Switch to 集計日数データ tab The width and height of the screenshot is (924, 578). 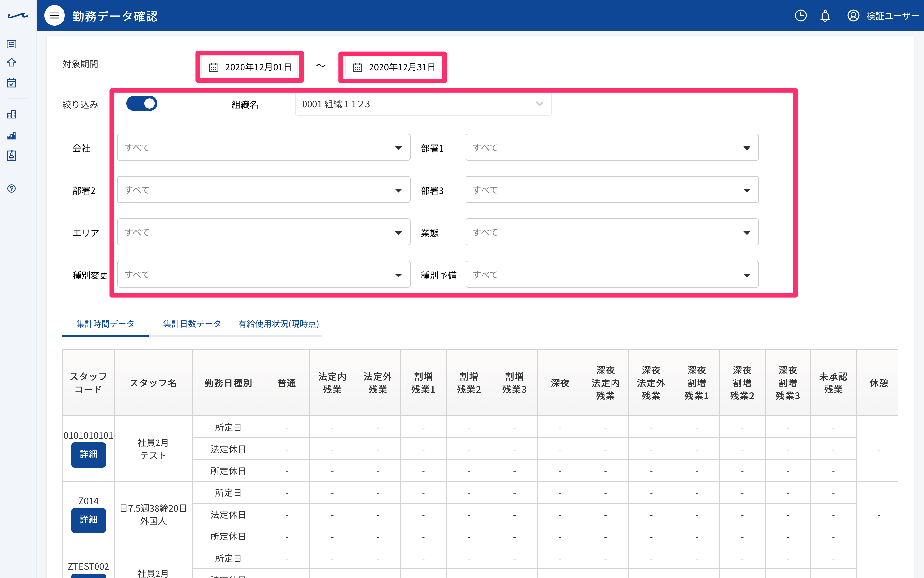[192, 324]
